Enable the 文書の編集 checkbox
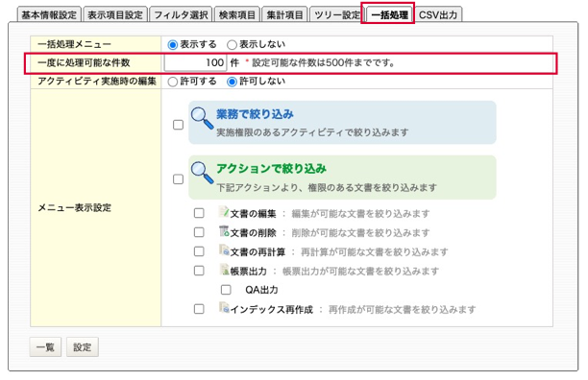Viewport: 588px width, 380px height. coord(199,213)
